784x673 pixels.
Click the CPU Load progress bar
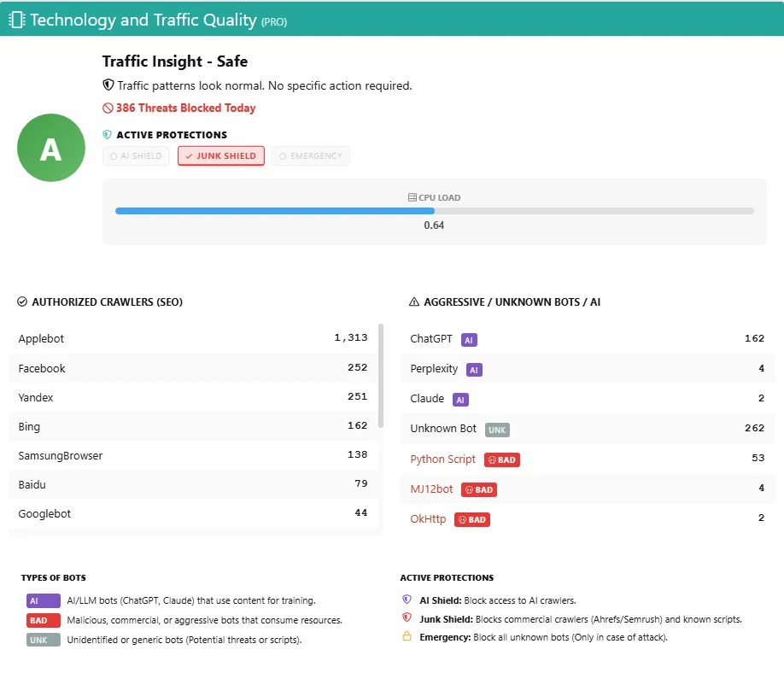pyautogui.click(x=434, y=211)
